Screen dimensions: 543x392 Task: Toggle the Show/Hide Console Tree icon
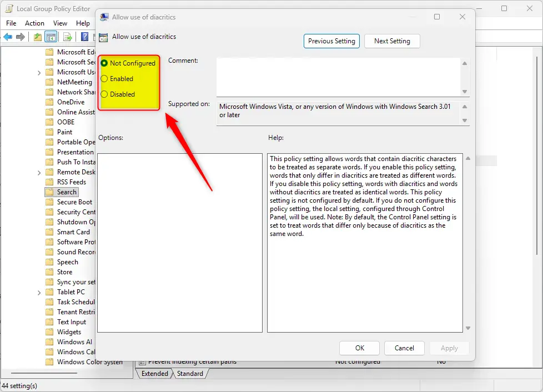[x=51, y=37]
